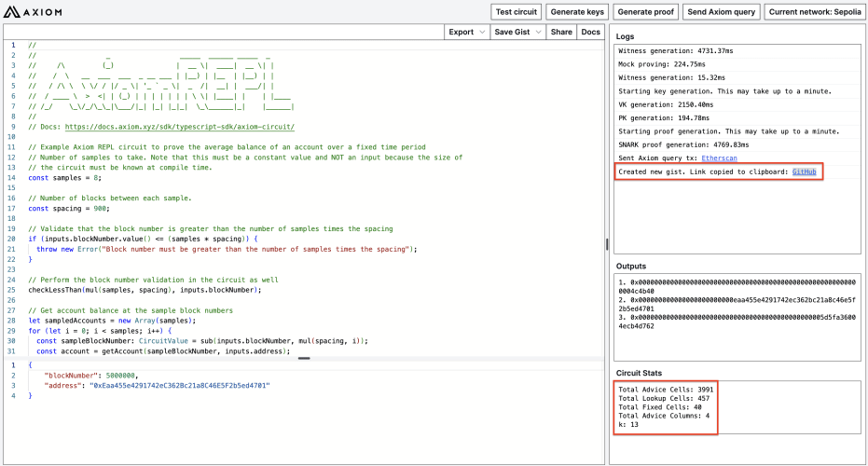Click the "Mock proving: 224.75ms" log entry

coord(662,64)
